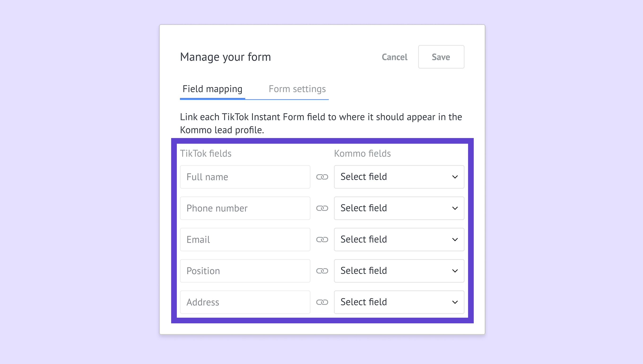
Task: Click the link icon beside Position
Action: click(322, 271)
